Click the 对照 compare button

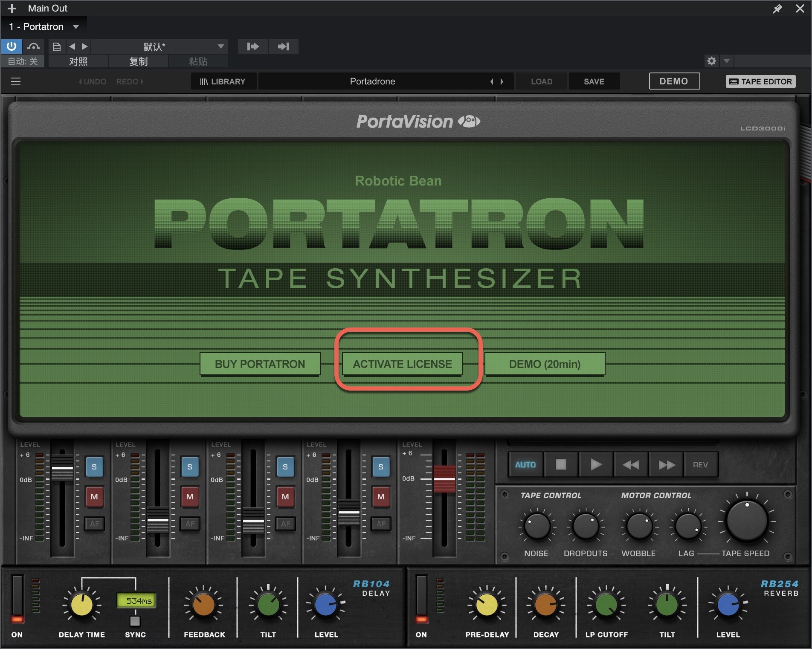click(78, 61)
